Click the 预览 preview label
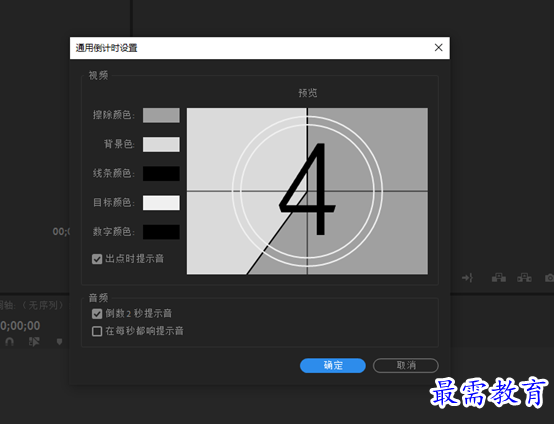554x424 pixels. (307, 93)
